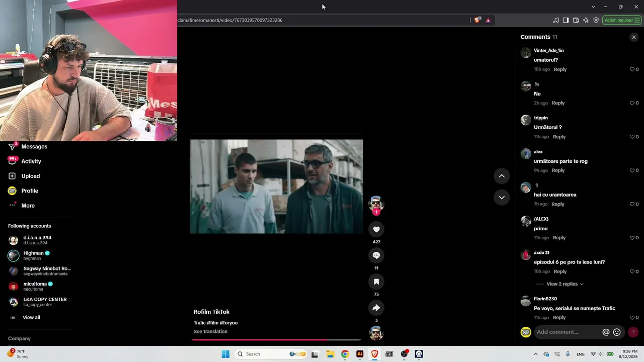Insert a mention with the @ icon
Image resolution: width=644 pixels, height=362 pixels.
pyautogui.click(x=606, y=332)
